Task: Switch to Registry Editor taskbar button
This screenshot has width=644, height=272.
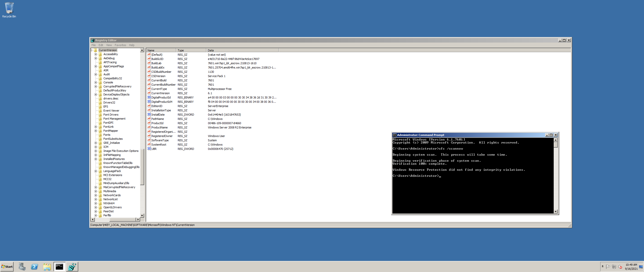Action: click(x=72, y=267)
